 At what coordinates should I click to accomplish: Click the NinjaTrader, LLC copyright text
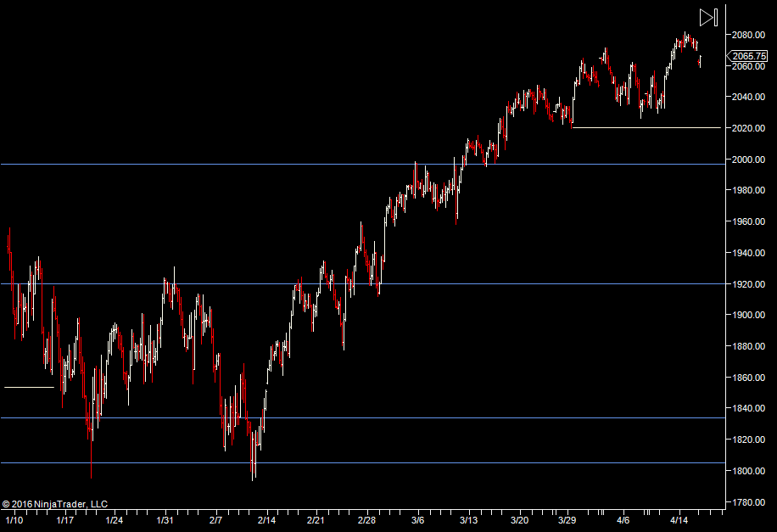(55, 504)
